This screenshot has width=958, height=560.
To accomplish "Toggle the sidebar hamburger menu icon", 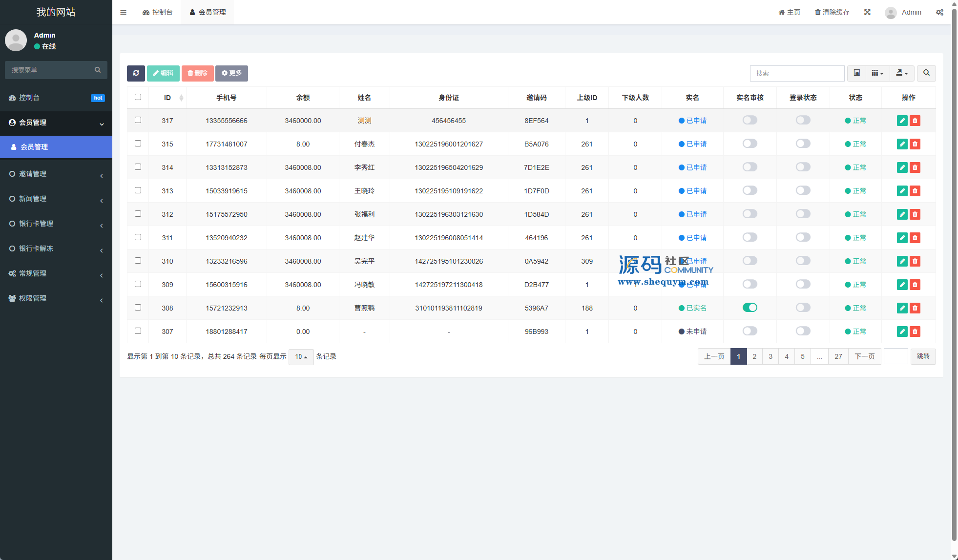I will [124, 12].
